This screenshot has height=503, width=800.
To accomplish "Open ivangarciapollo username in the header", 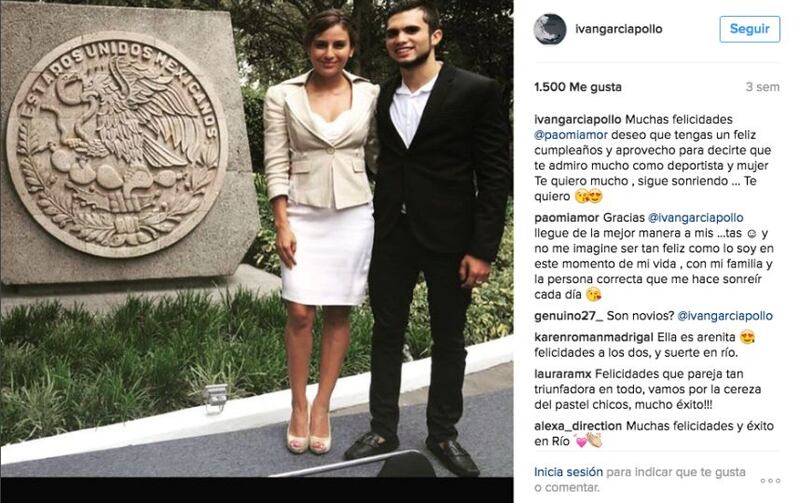I will (618, 29).
